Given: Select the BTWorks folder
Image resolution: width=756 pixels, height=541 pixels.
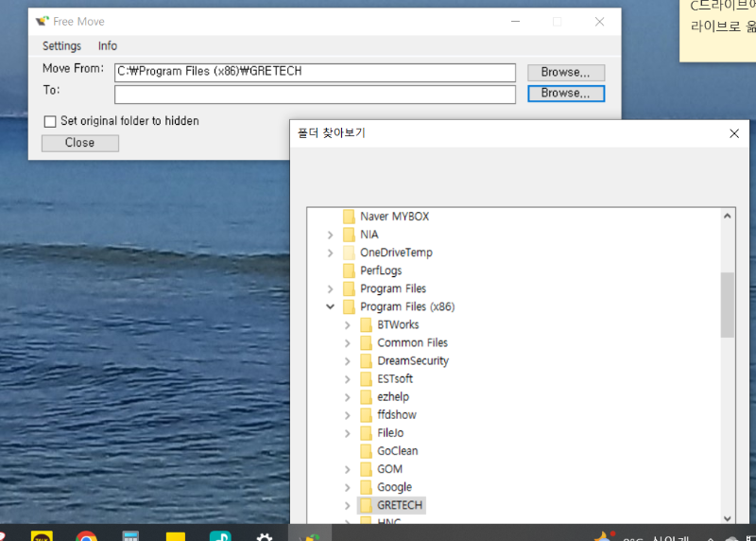Looking at the screenshot, I should [x=398, y=324].
